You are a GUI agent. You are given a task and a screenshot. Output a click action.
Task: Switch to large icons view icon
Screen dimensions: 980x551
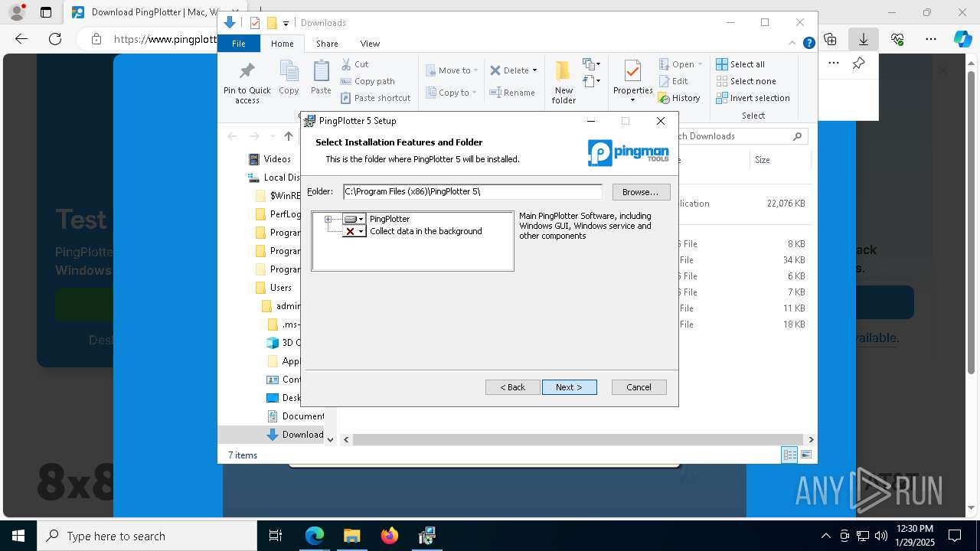click(805, 455)
